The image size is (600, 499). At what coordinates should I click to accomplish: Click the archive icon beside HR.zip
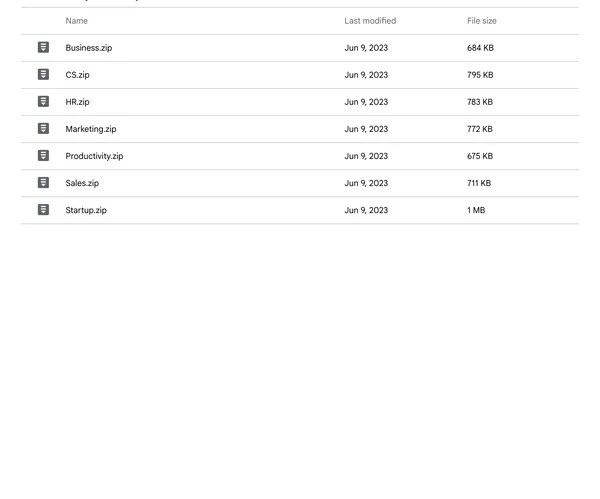point(43,101)
